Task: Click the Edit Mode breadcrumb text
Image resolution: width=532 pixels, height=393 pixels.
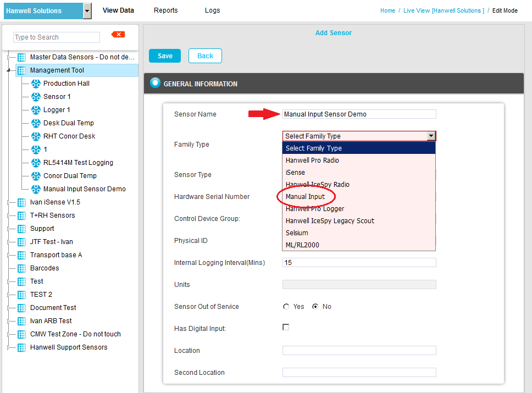Action: pos(505,10)
